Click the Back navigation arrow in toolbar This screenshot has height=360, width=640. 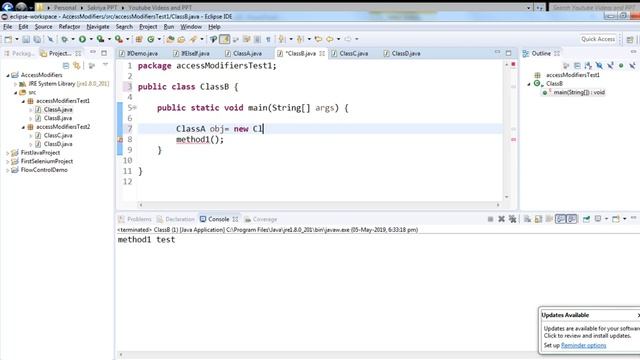pyautogui.click(x=329, y=39)
